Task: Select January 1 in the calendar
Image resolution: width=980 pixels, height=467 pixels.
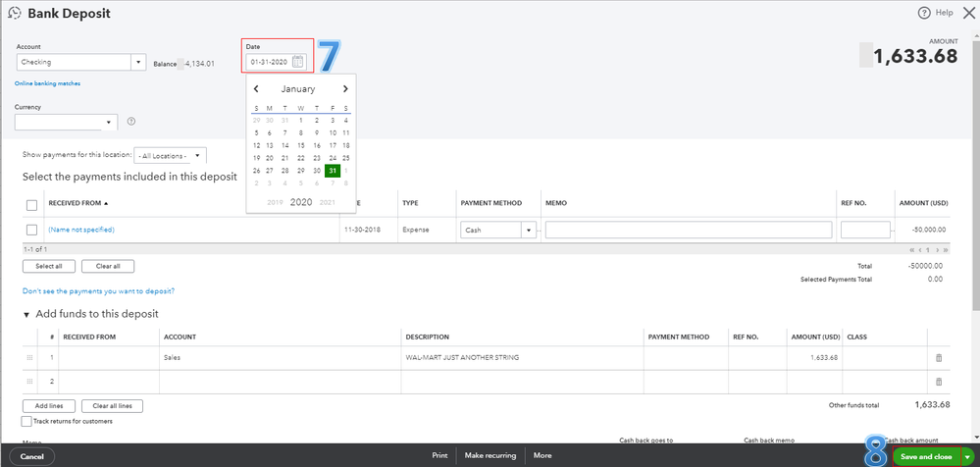Action: click(300, 120)
